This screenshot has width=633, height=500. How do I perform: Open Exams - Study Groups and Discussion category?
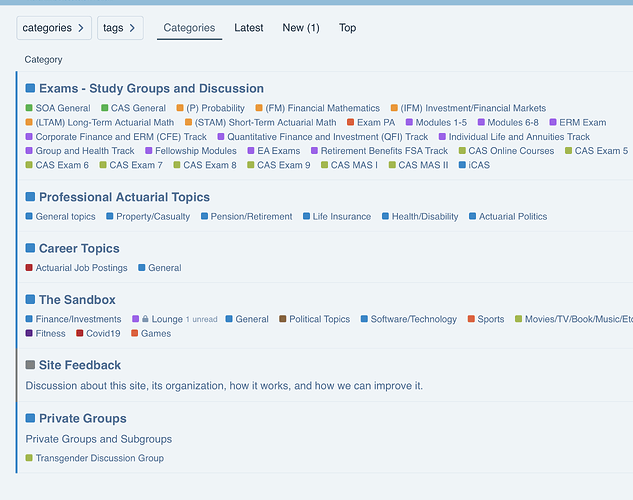click(x=151, y=88)
